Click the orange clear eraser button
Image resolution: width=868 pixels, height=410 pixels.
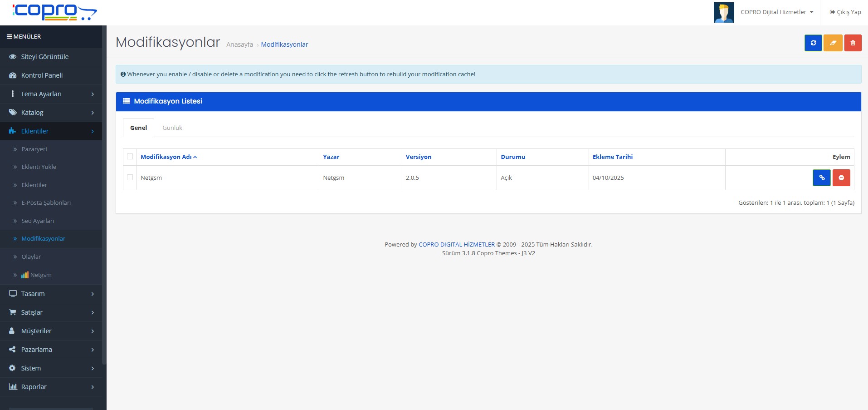tap(833, 43)
